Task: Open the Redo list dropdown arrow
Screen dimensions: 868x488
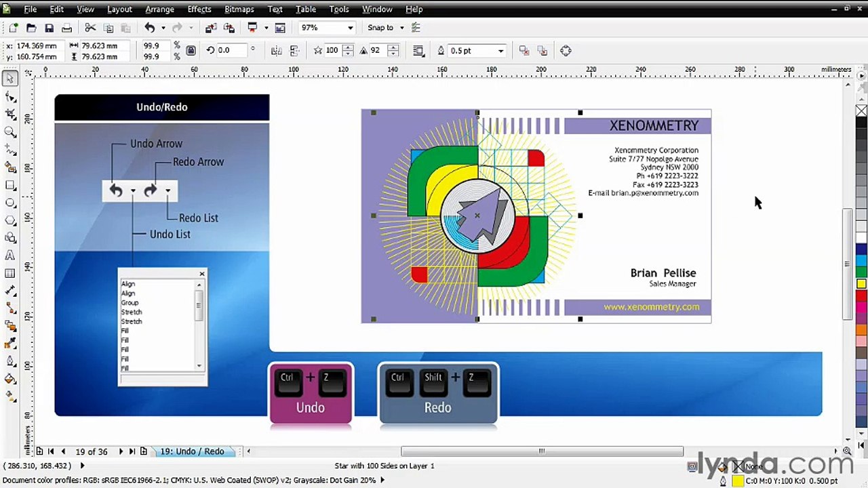Action: click(191, 28)
